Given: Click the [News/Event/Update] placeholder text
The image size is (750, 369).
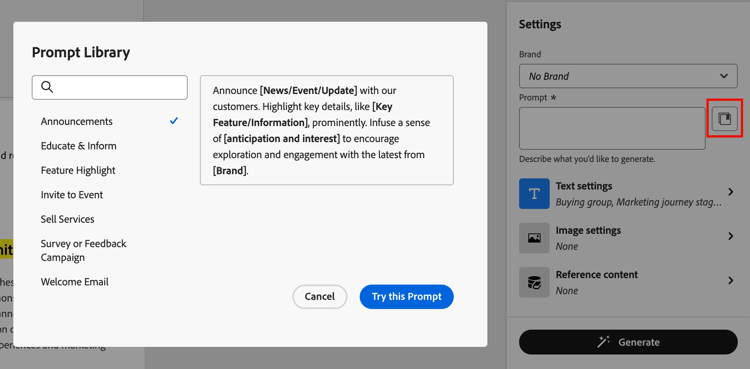Looking at the screenshot, I should 309,90.
